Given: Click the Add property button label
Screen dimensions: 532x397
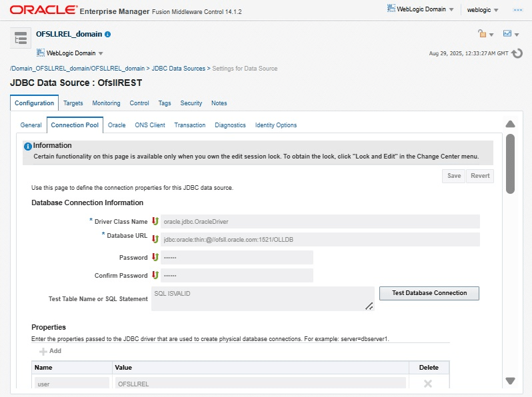Looking at the screenshot, I should click(55, 351).
